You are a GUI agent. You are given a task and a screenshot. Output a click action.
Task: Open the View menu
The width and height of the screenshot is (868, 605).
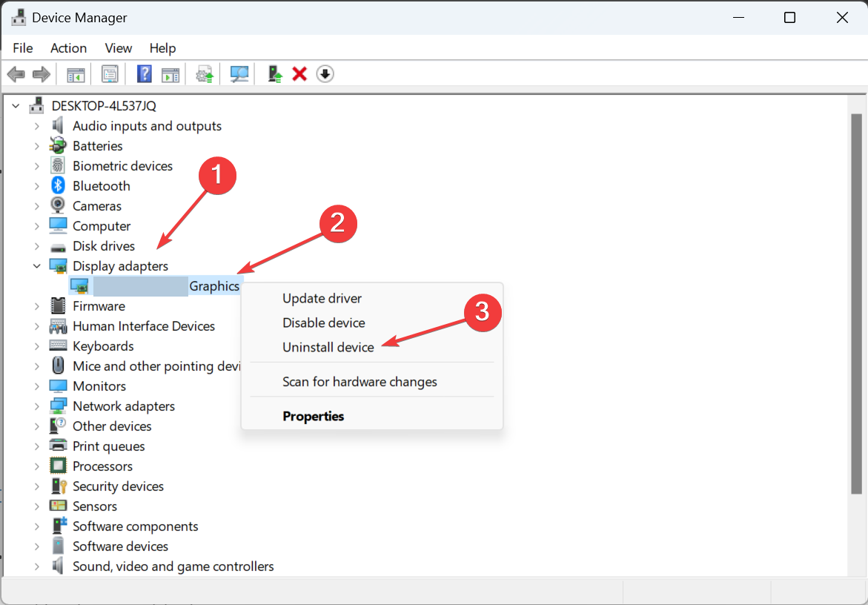[118, 47]
